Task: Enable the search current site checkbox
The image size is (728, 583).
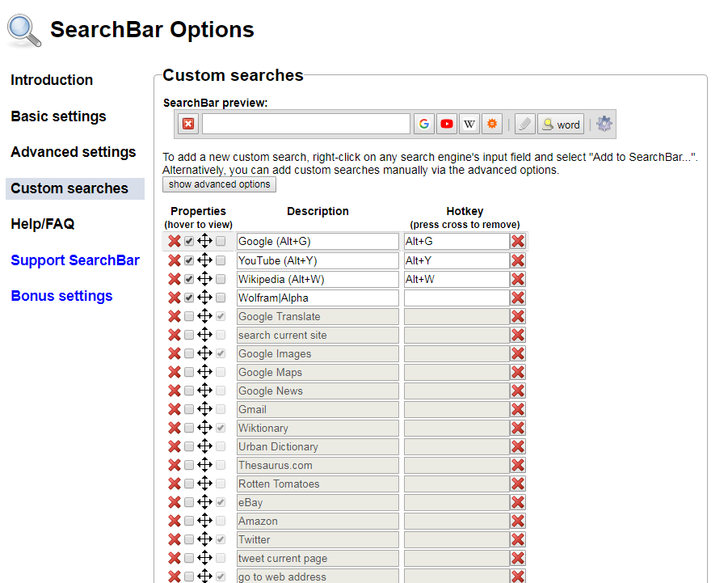Action: pos(189,335)
